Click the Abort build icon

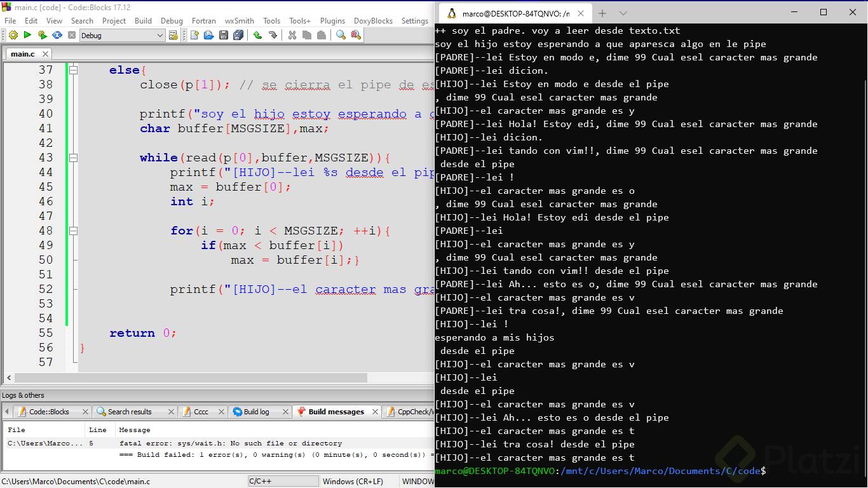point(72,36)
